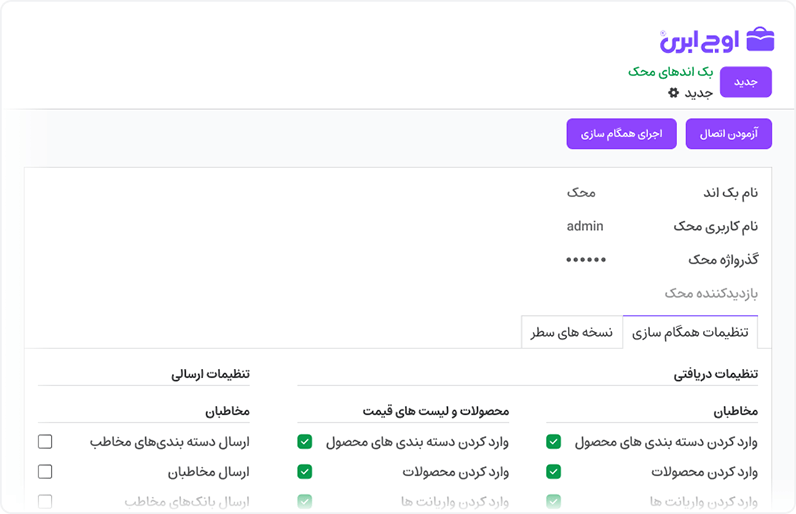Viewport: 796px width, 514px height.
Task: Select the تنظیمات همگام سازی tab
Action: coord(690,332)
